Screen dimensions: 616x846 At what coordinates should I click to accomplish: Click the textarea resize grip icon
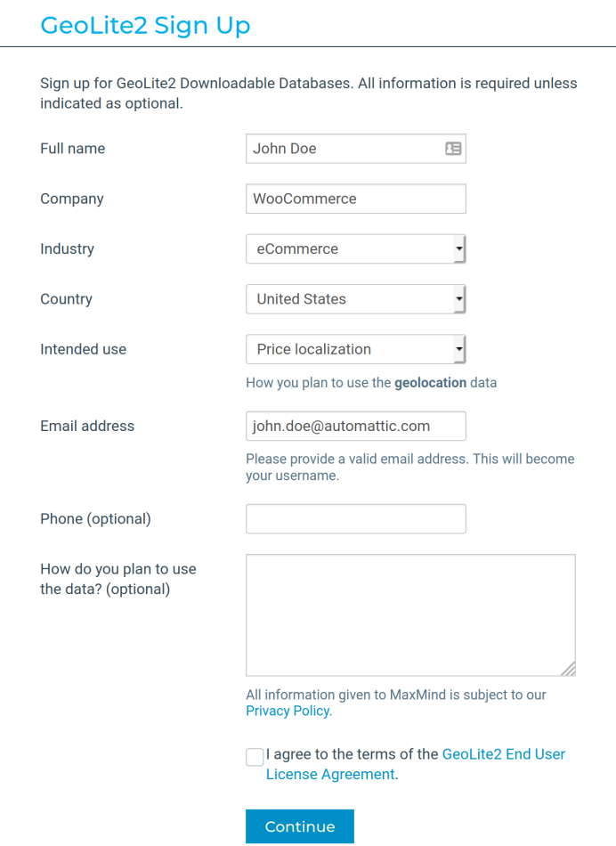pos(570,669)
